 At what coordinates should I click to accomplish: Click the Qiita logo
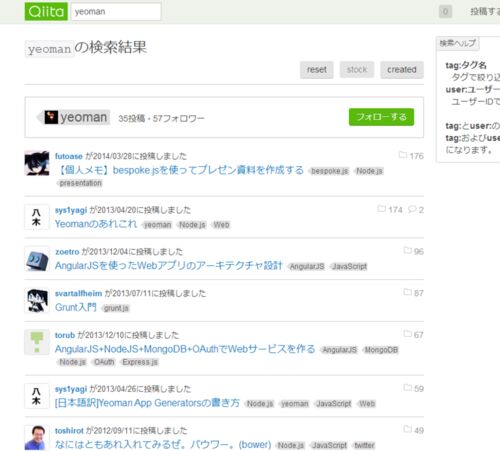(46, 12)
